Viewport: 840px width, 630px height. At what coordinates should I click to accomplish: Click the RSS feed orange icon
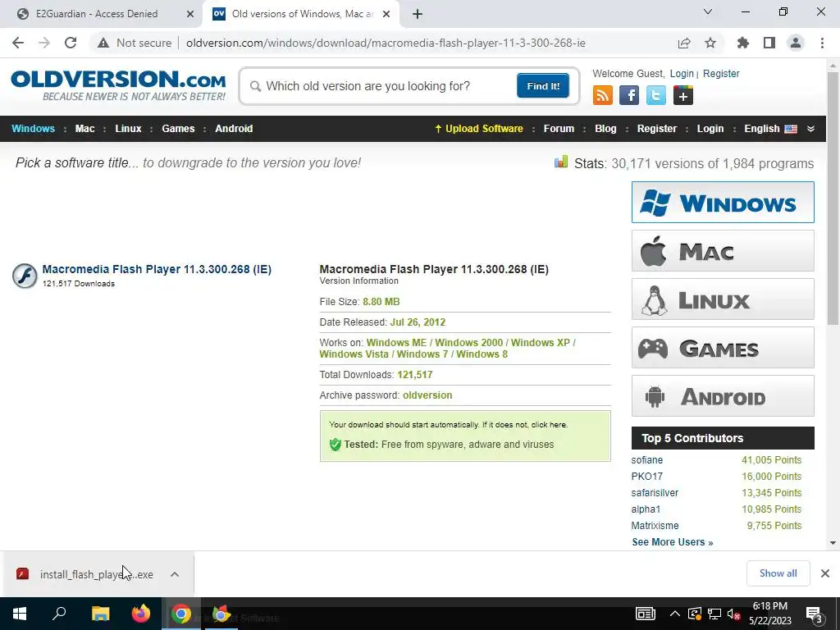[x=603, y=95]
